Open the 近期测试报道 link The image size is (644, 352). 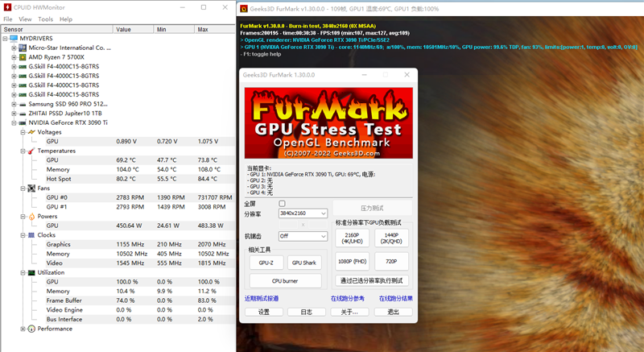[262, 299]
